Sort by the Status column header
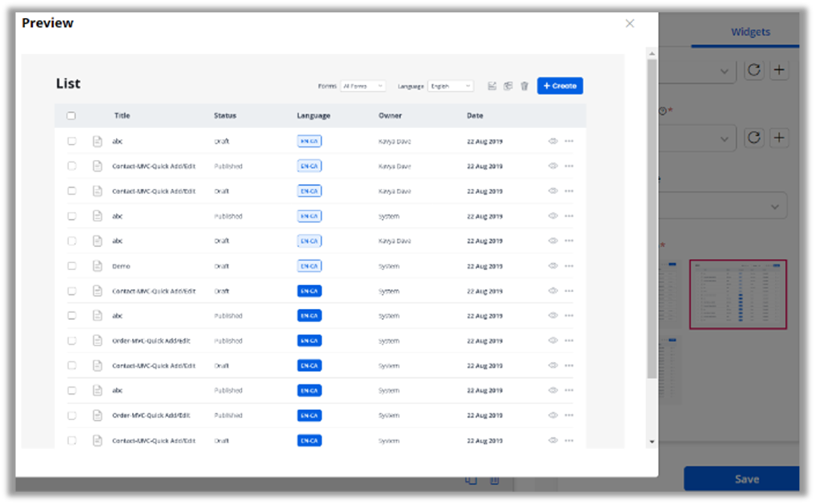Image resolution: width=815 pixels, height=504 pixels. 225,116
